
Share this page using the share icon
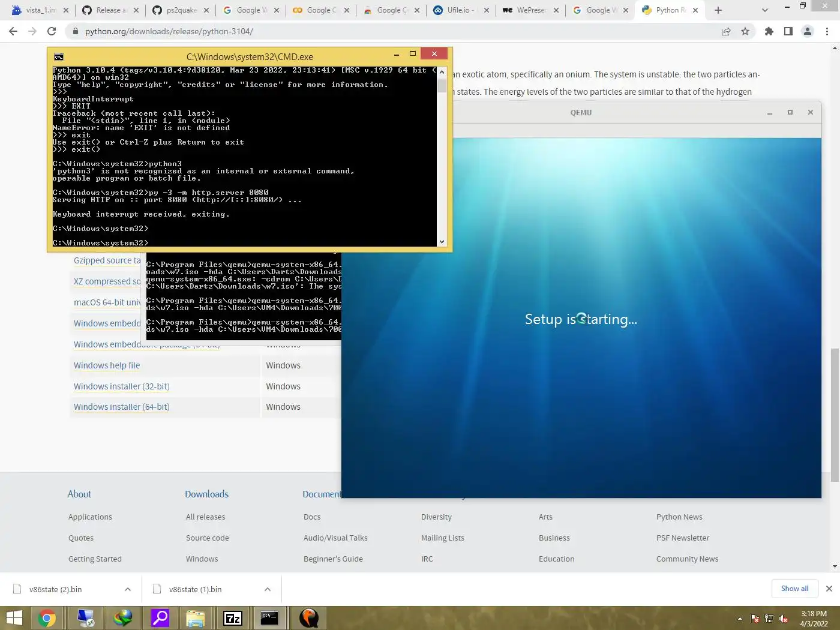click(x=726, y=31)
